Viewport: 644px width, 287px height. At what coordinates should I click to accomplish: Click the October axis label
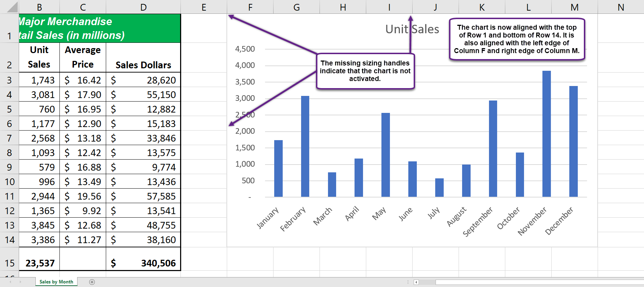click(508, 218)
